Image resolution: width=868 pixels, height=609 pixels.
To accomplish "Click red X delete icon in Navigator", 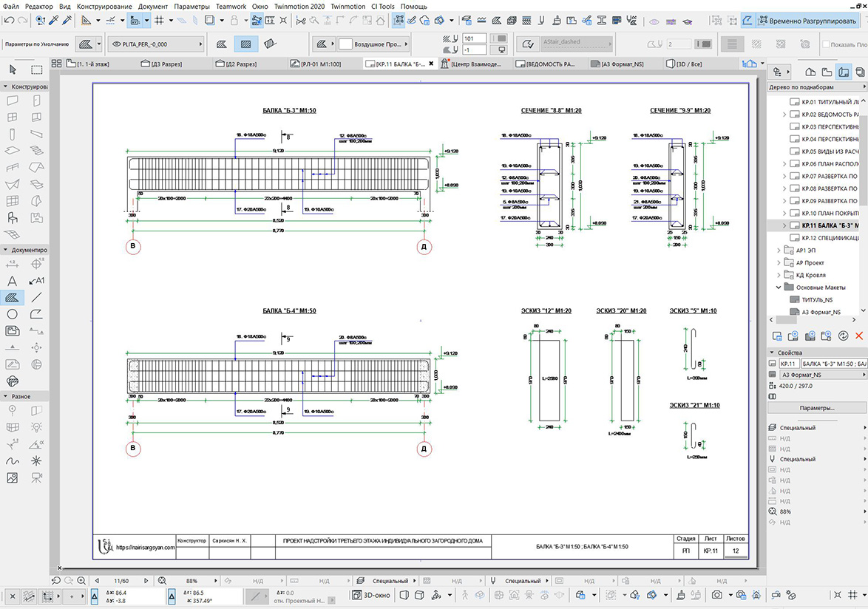I will click(859, 336).
